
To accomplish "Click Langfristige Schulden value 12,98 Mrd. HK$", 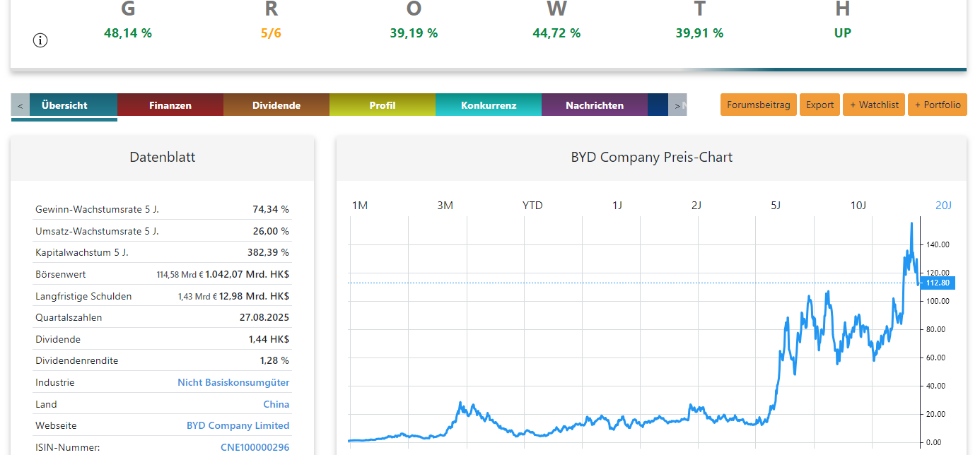I will pyautogui.click(x=254, y=296).
